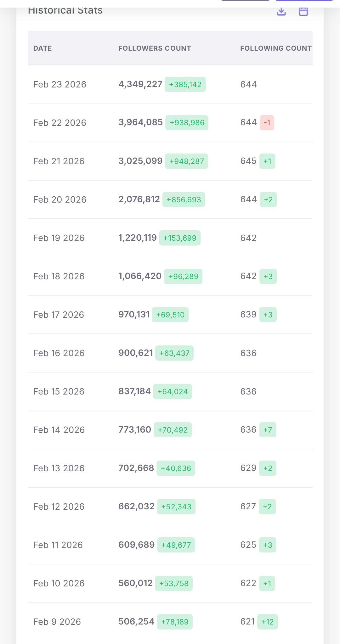The image size is (340, 644).
Task: Click the Feb 11 2026 date cell
Action: tap(58, 545)
